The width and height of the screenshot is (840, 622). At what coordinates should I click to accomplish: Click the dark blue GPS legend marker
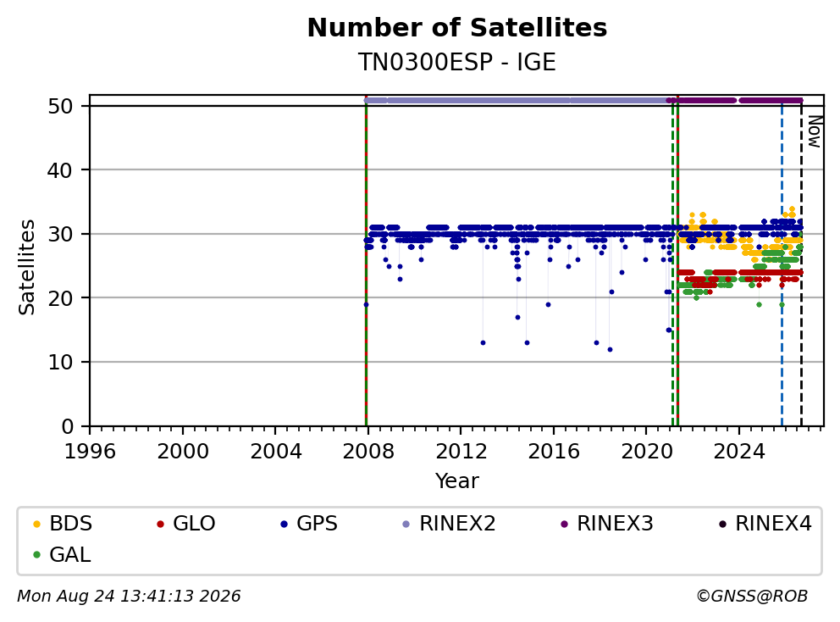[284, 524]
